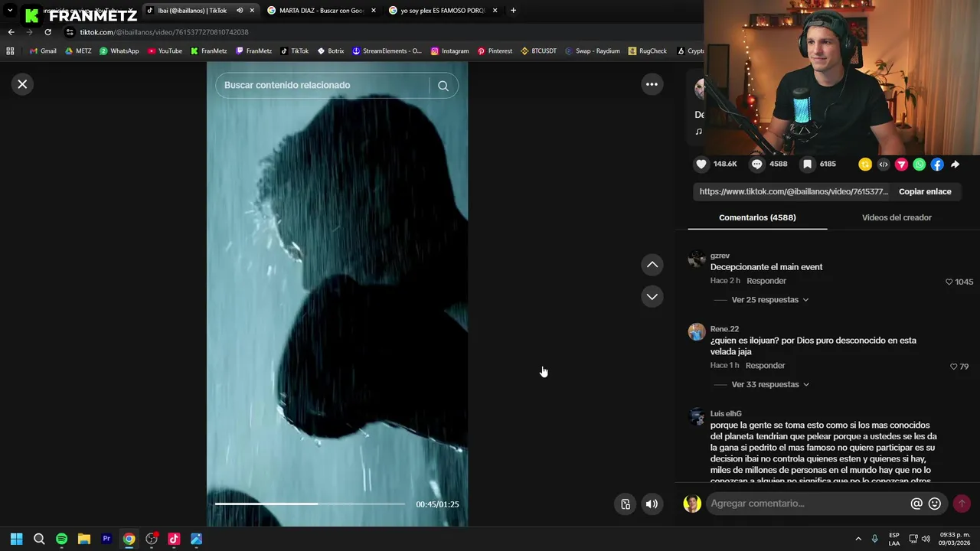Open the Instagram bookmark
This screenshot has width=980, height=551.
(449, 51)
